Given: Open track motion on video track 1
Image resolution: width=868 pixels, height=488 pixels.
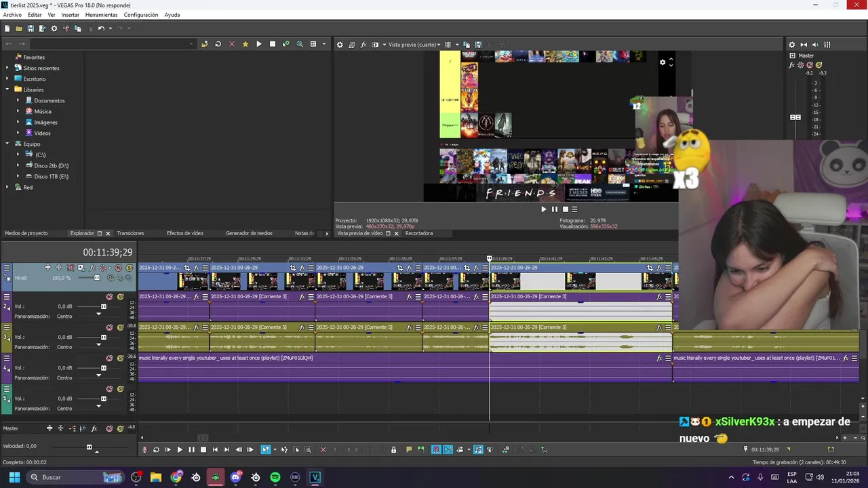Looking at the screenshot, I should point(81,268).
